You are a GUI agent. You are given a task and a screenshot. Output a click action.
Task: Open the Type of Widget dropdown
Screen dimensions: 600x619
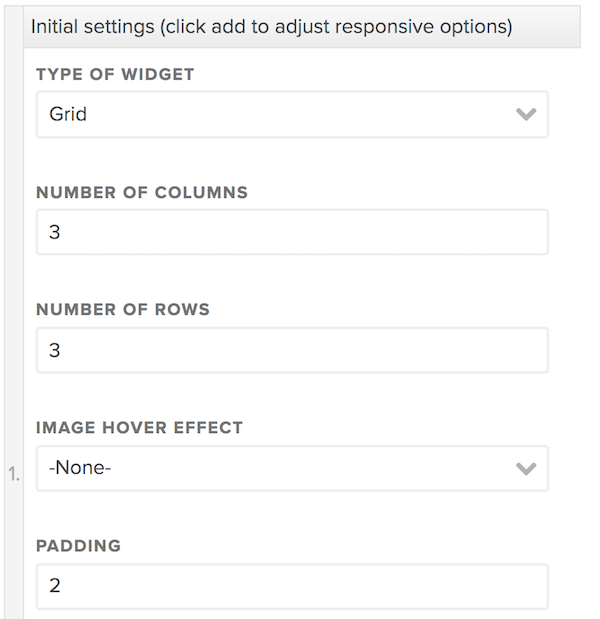click(291, 114)
